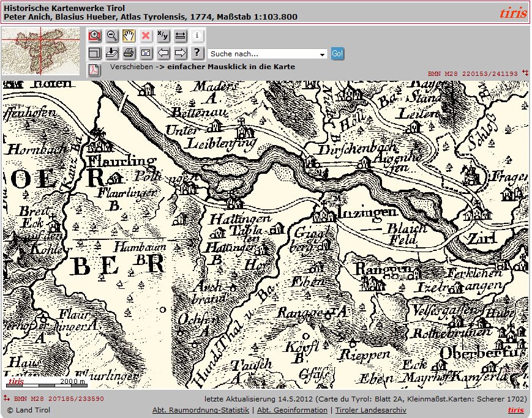Select the zoom out magnifier tool
This screenshot has width=532, height=418.
coord(111,36)
